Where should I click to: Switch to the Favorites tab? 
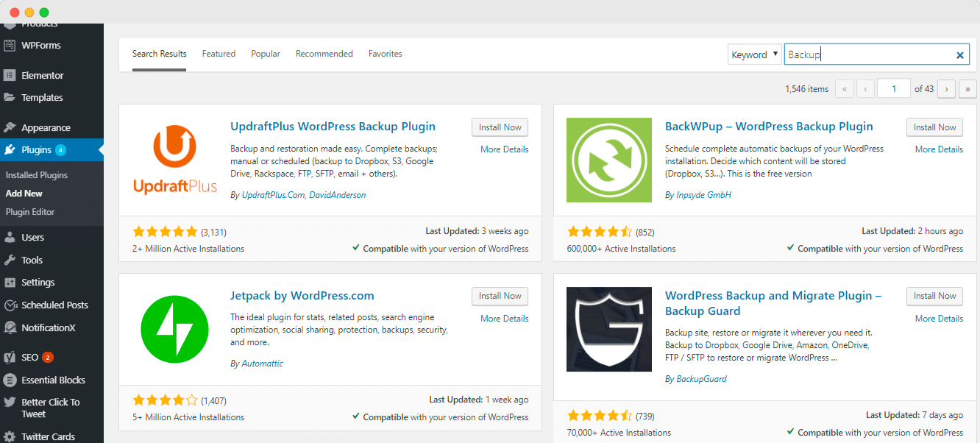coord(386,54)
